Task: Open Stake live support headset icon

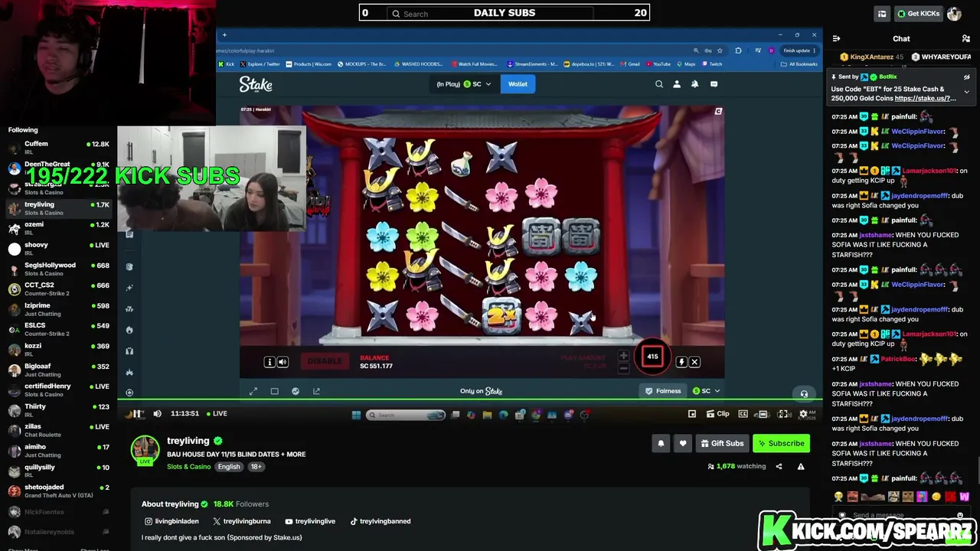Action: [x=804, y=394]
